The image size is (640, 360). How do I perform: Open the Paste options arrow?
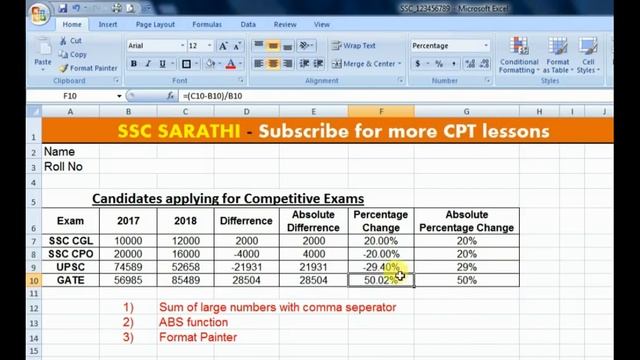[43, 69]
